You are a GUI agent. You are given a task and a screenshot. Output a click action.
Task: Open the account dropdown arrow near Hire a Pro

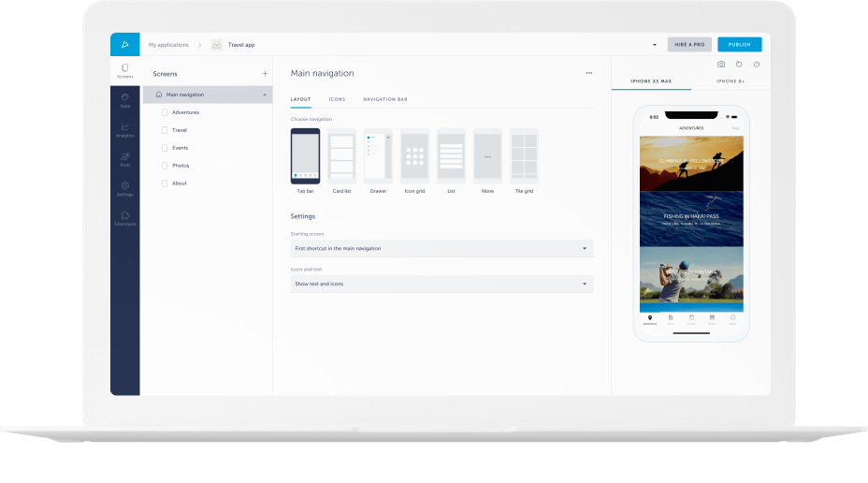pyautogui.click(x=655, y=45)
